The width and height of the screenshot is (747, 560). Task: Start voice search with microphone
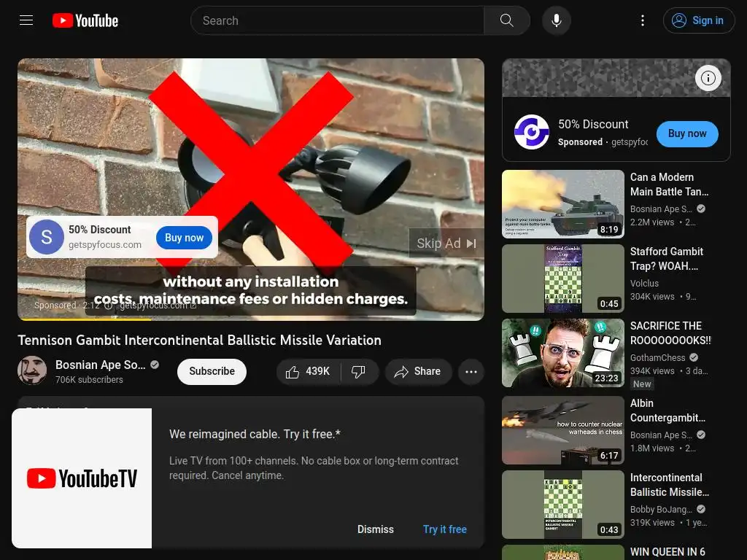pyautogui.click(x=557, y=20)
